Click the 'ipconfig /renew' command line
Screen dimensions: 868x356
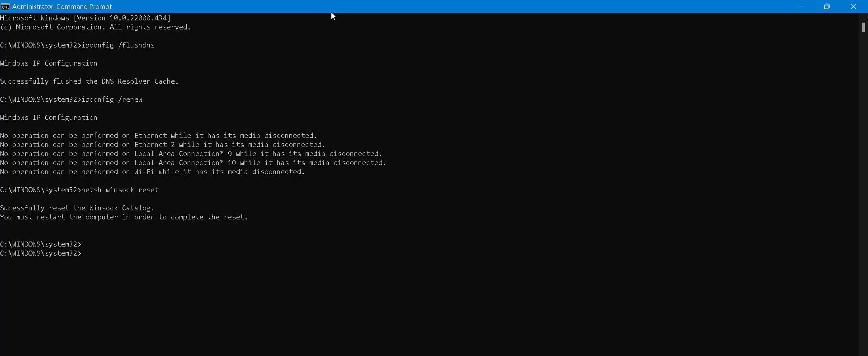[x=71, y=100]
